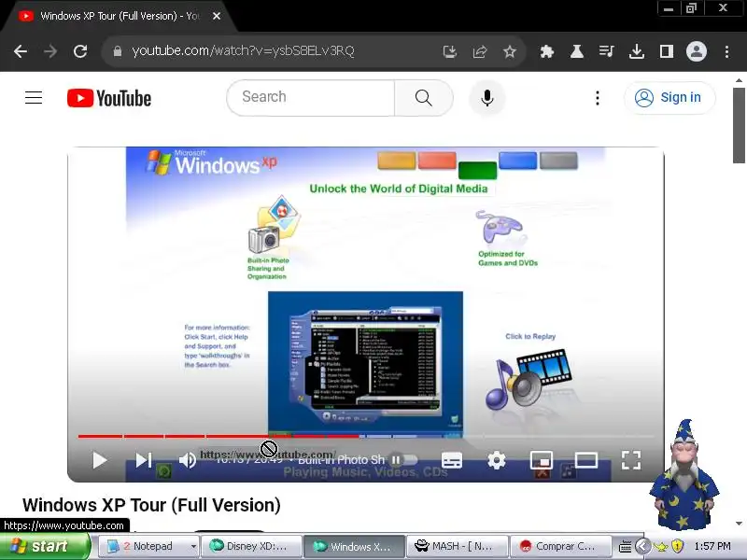Close the Windows XP Tour tab

[217, 16]
